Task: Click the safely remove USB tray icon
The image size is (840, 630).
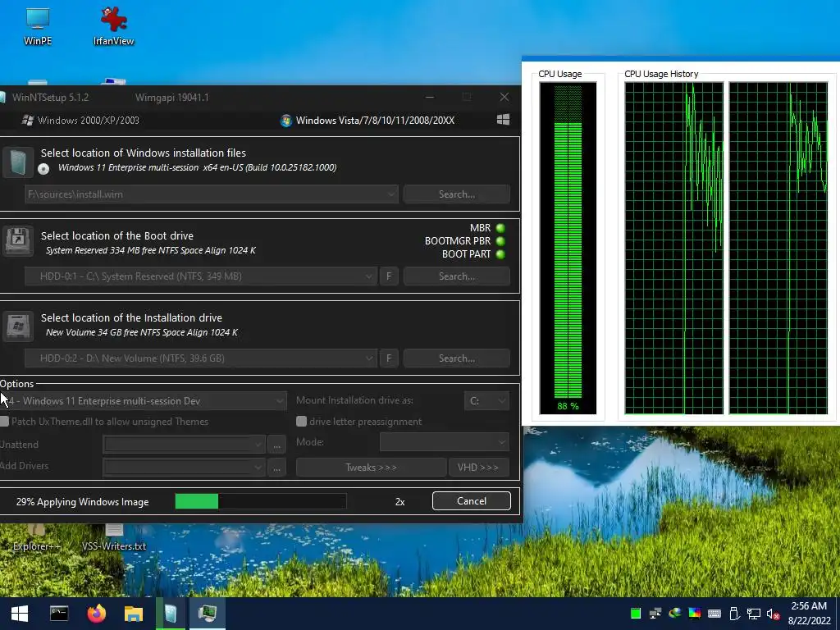Action: [x=734, y=614]
